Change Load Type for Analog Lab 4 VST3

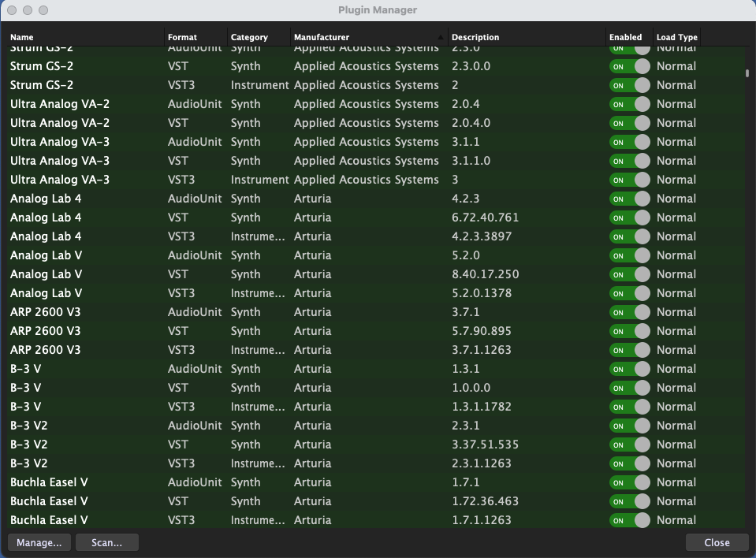(676, 236)
